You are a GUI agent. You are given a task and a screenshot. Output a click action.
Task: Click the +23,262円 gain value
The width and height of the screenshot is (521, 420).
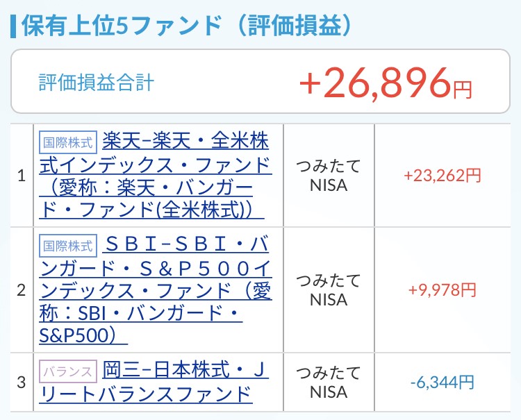pos(442,176)
